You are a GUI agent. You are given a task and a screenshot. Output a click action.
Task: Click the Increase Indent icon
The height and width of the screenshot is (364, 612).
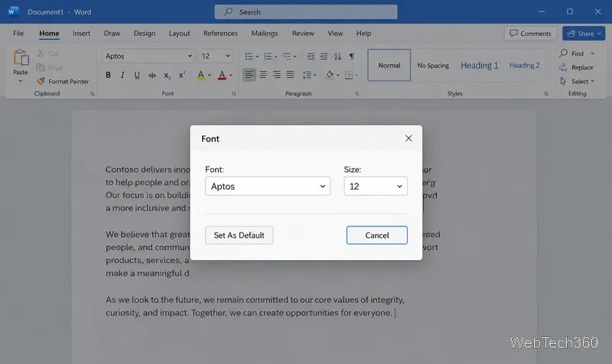tap(324, 57)
